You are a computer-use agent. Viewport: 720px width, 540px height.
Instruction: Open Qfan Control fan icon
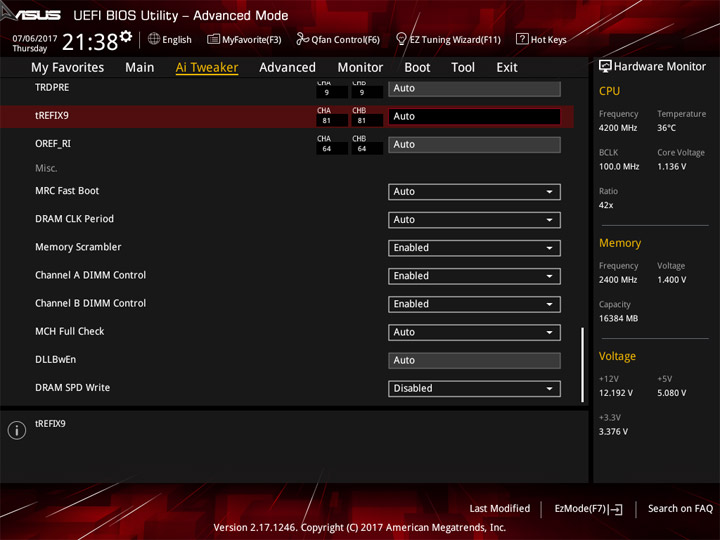pyautogui.click(x=302, y=39)
